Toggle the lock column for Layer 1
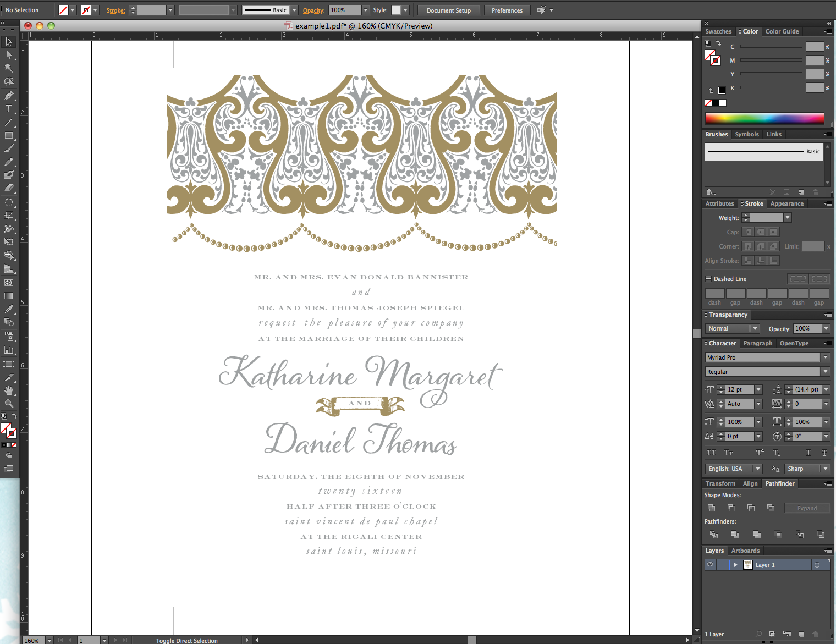The width and height of the screenshot is (836, 644). coord(722,565)
